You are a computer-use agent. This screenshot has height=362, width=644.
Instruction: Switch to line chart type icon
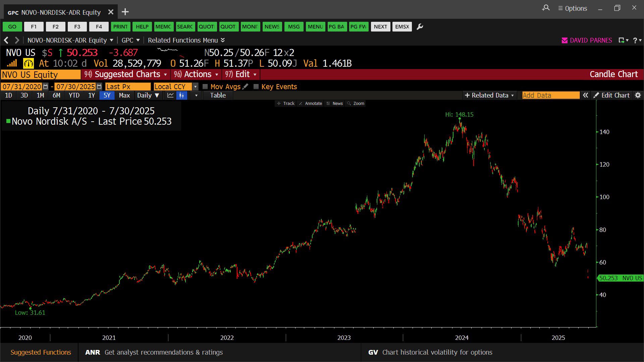170,96
